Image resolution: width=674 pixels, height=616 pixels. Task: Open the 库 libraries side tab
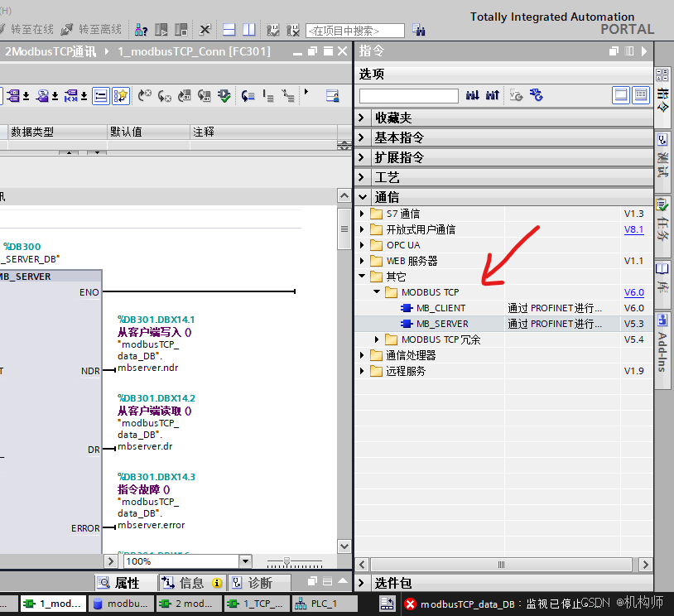662,285
